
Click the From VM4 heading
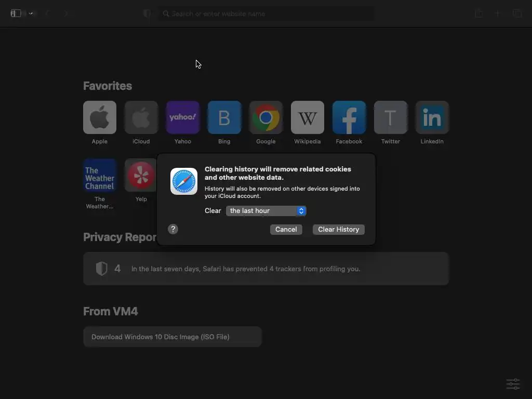(x=111, y=311)
